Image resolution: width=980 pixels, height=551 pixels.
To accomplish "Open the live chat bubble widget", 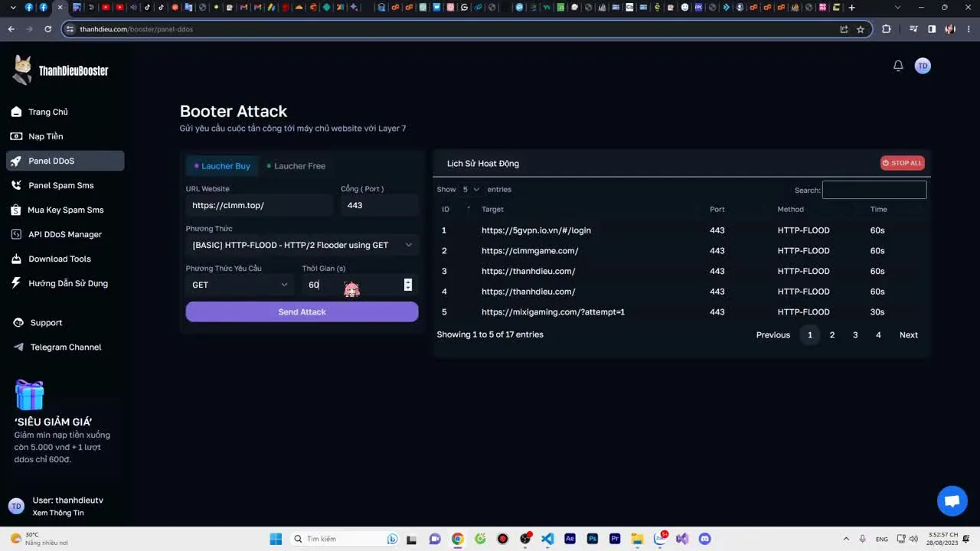I will [952, 501].
